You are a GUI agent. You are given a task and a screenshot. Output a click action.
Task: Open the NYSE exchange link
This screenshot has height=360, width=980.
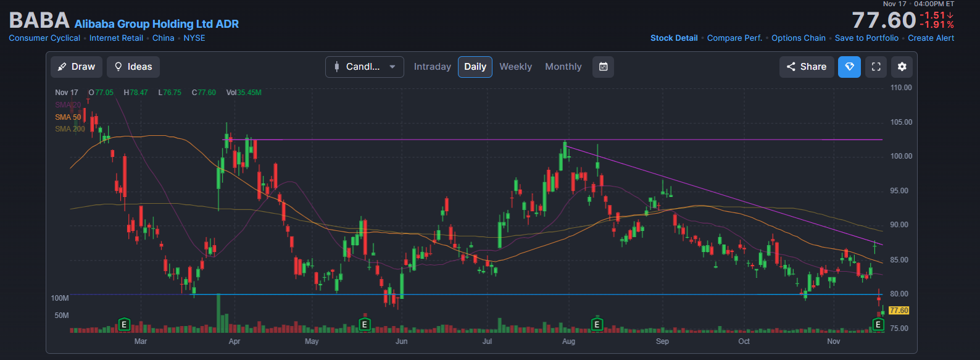pos(194,38)
